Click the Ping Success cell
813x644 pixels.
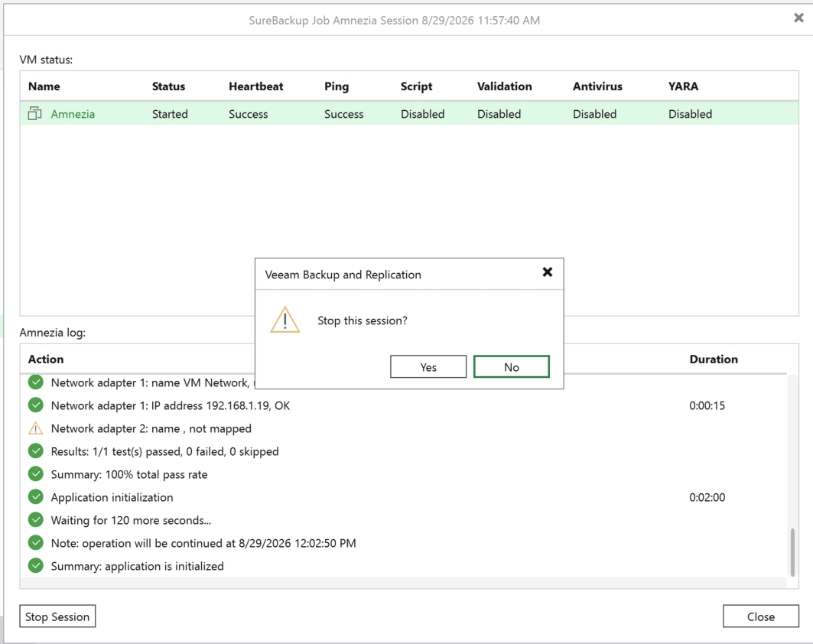pyautogui.click(x=343, y=114)
